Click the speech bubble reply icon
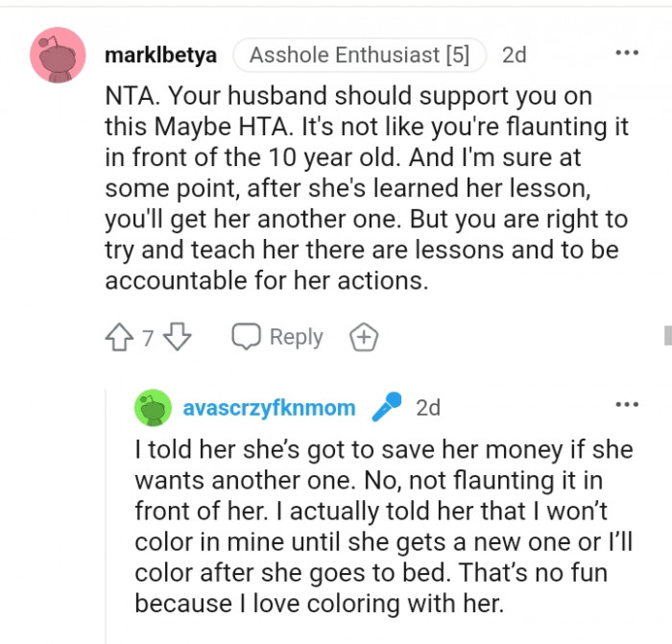The width and height of the screenshot is (672, 644). 248,337
